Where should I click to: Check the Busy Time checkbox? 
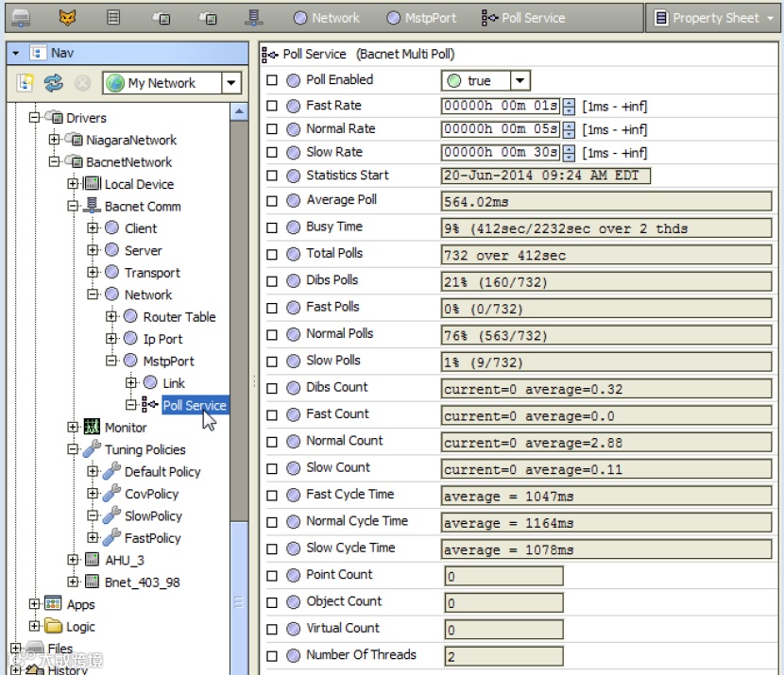click(272, 228)
